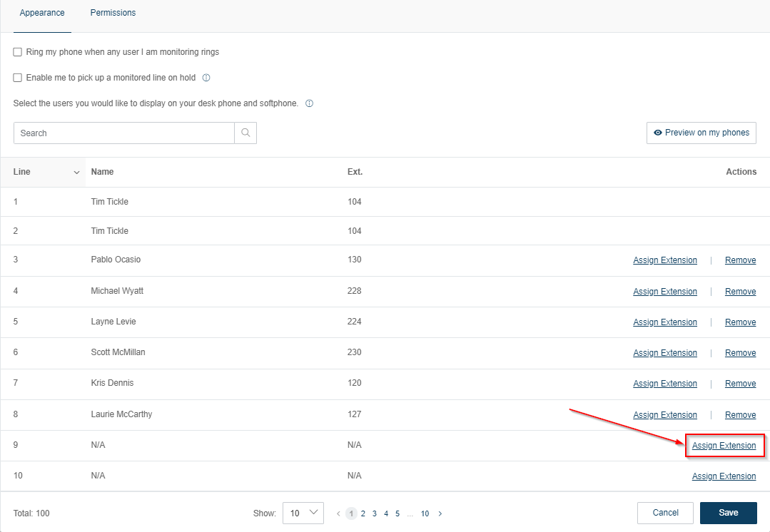Click the search magnifier icon
This screenshot has height=532, width=770.
coord(245,133)
